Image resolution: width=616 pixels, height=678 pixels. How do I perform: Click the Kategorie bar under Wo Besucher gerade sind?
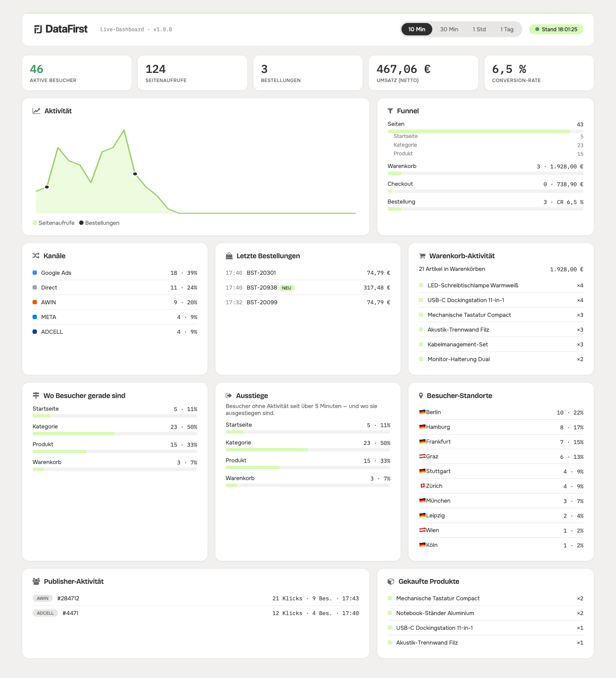click(x=115, y=434)
